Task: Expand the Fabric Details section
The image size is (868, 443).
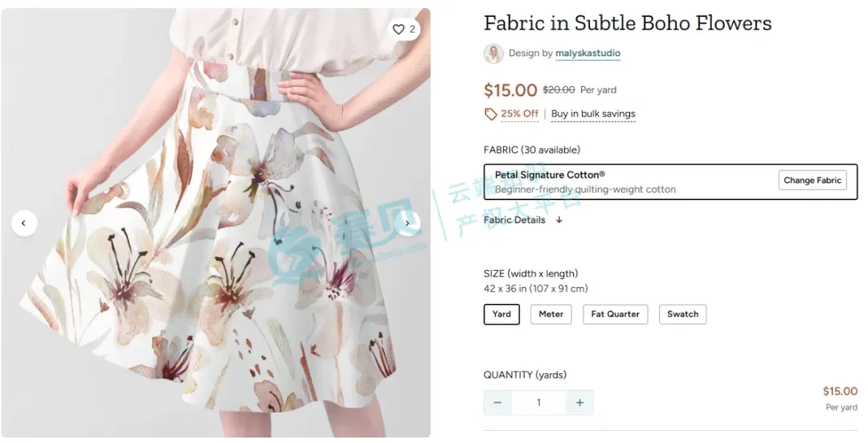Action: coord(514,219)
